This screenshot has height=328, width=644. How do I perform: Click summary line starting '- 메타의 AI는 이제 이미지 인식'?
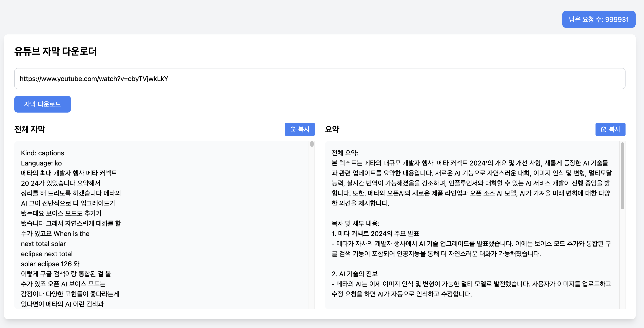(471, 284)
